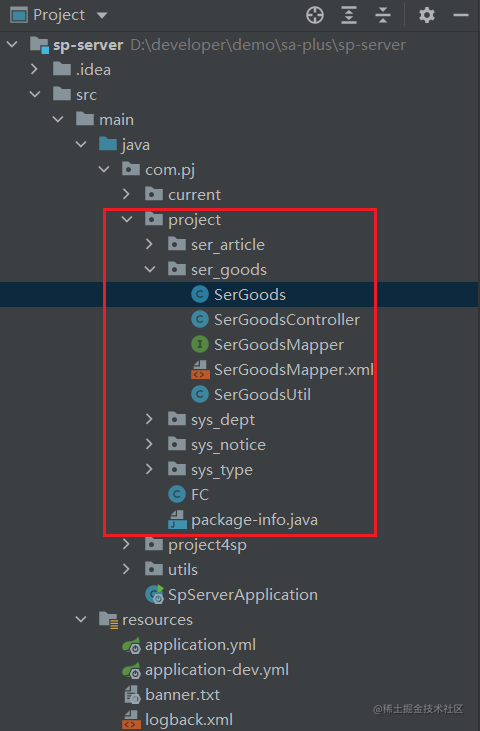Select the FC class name

(200, 495)
